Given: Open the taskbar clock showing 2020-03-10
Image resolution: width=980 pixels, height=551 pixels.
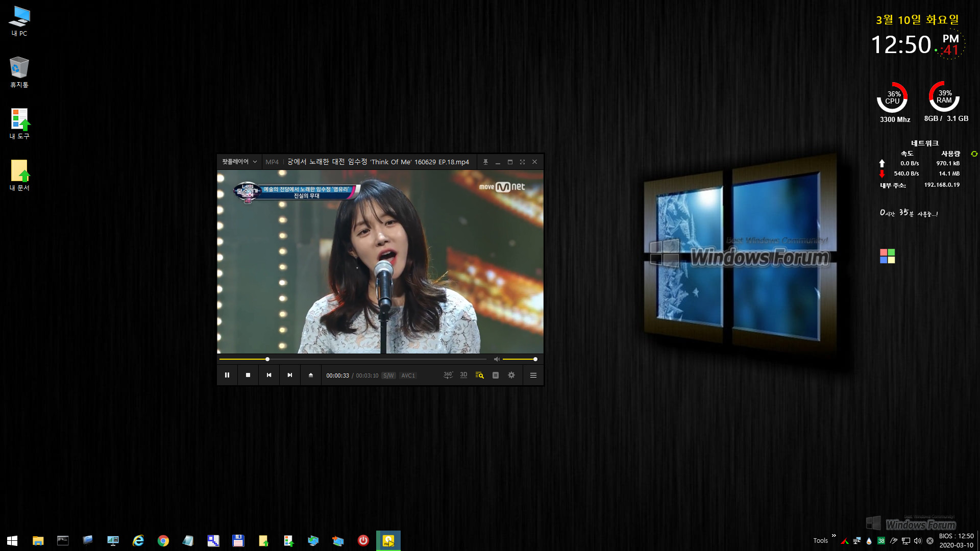Looking at the screenshot, I should [x=956, y=541].
